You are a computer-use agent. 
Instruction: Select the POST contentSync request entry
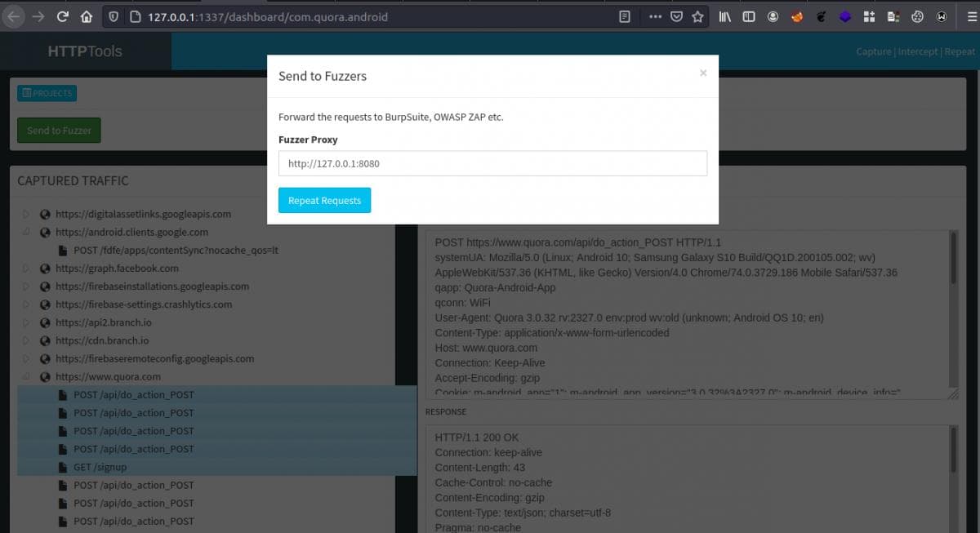pyautogui.click(x=175, y=251)
